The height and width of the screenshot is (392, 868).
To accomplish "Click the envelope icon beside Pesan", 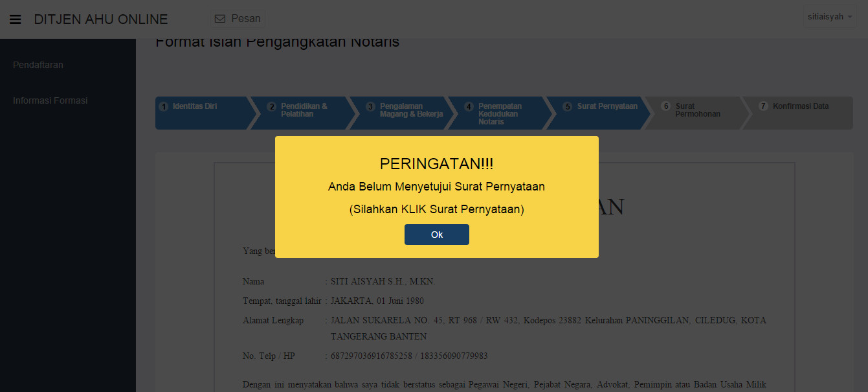I will pos(220,19).
